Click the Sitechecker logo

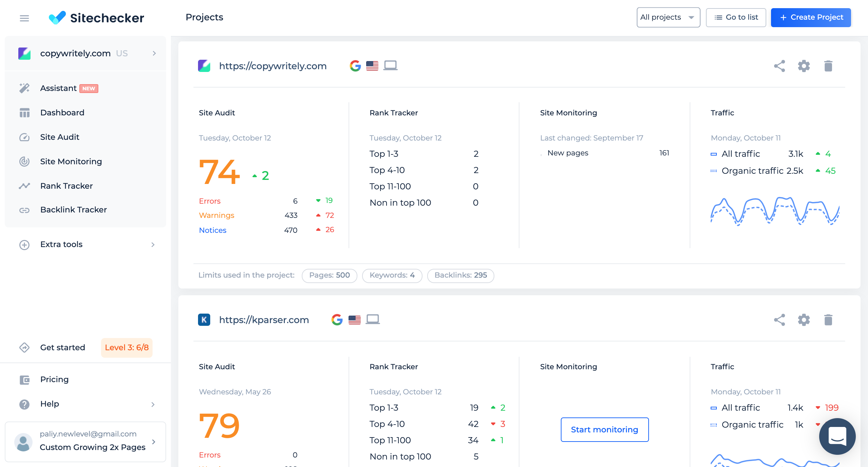coord(96,18)
